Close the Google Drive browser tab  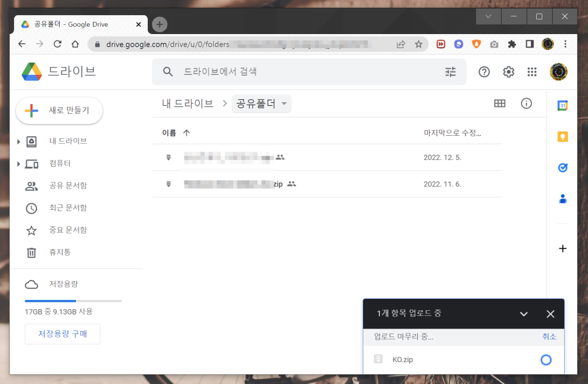pos(138,24)
